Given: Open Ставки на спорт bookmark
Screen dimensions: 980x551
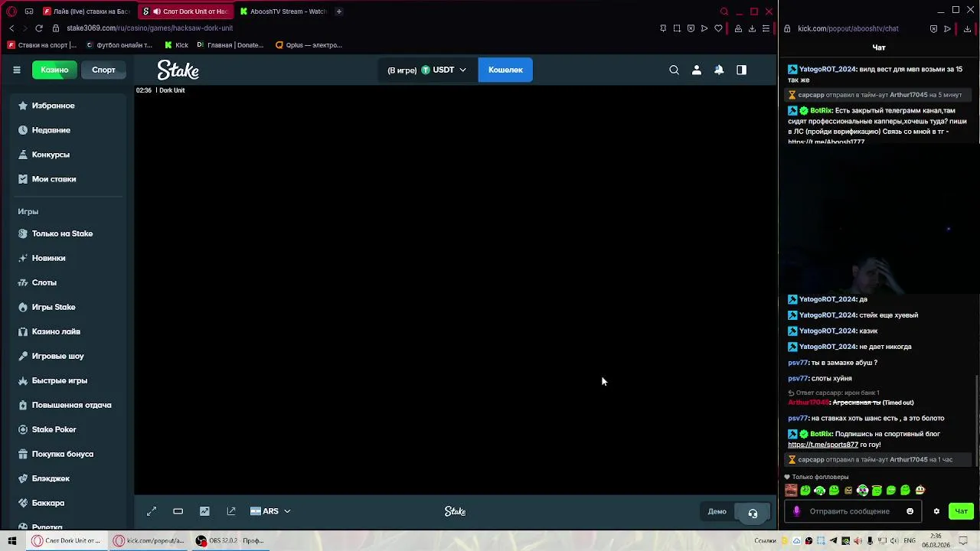Looking at the screenshot, I should (x=42, y=45).
